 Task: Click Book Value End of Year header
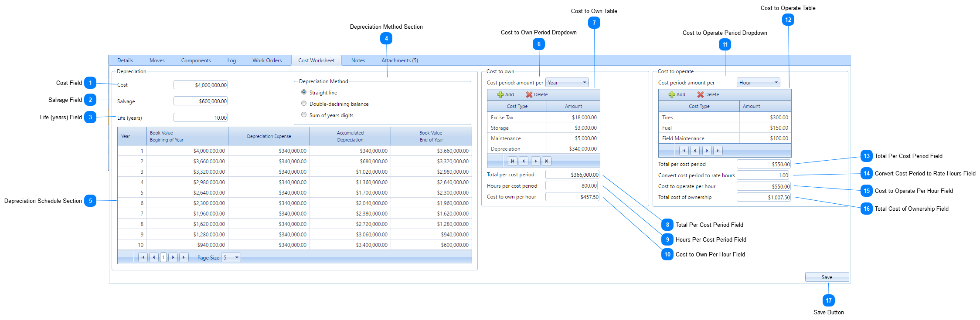click(431, 136)
